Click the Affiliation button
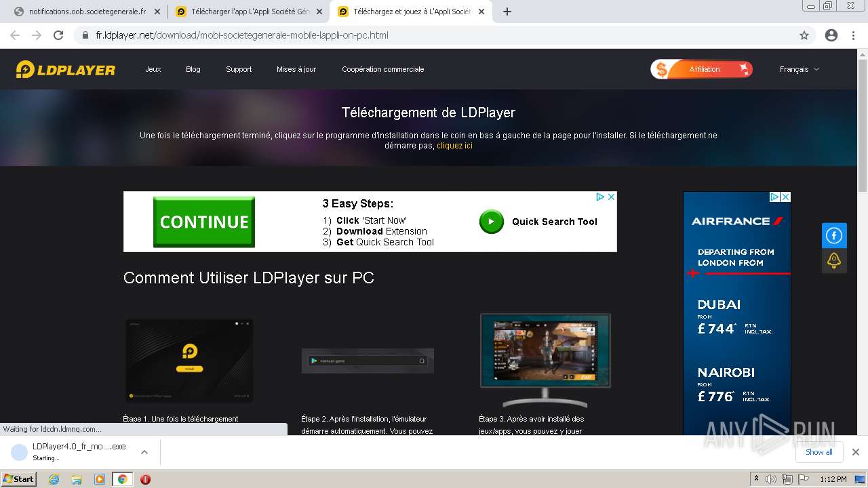Image resolution: width=868 pixels, height=488 pixels. pos(702,69)
